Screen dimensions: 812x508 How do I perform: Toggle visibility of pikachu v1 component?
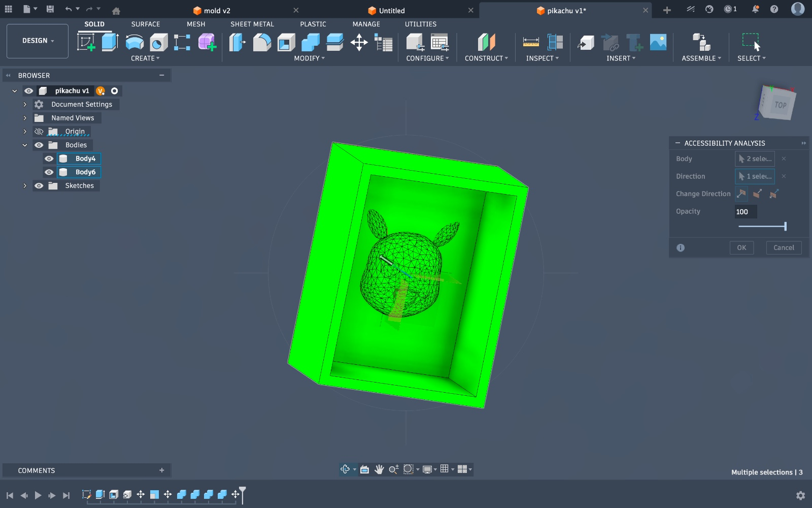pos(29,91)
